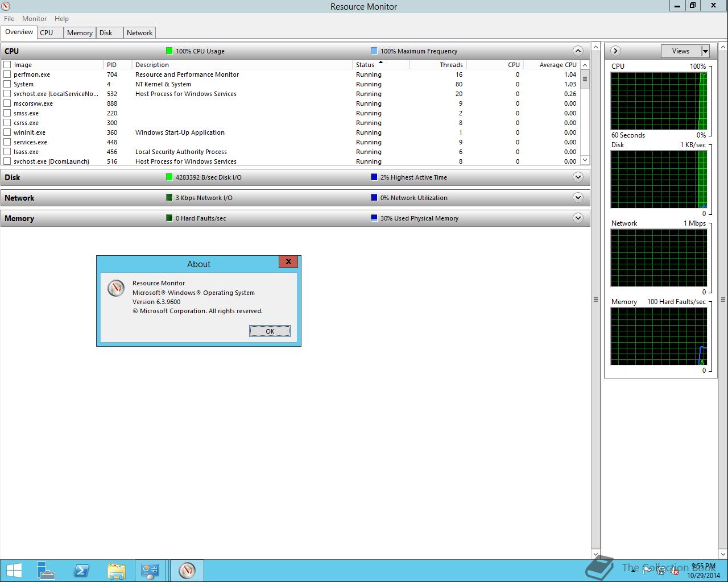The image size is (728, 582).
Task: Sort by the Threads column
Action: pyautogui.click(x=437, y=65)
